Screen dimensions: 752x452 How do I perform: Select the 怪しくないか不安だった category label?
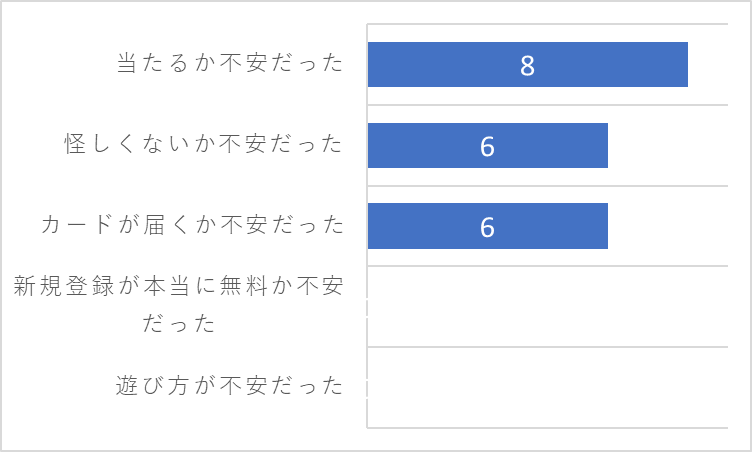coord(204,143)
